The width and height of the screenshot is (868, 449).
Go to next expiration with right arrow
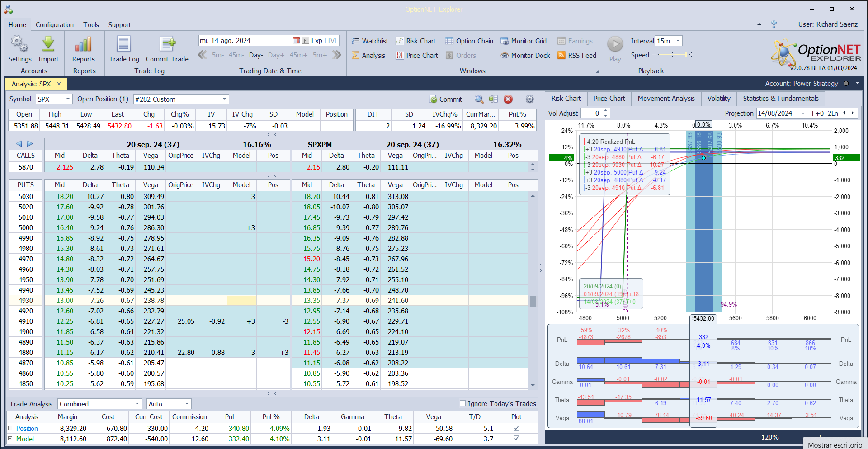pyautogui.click(x=30, y=143)
